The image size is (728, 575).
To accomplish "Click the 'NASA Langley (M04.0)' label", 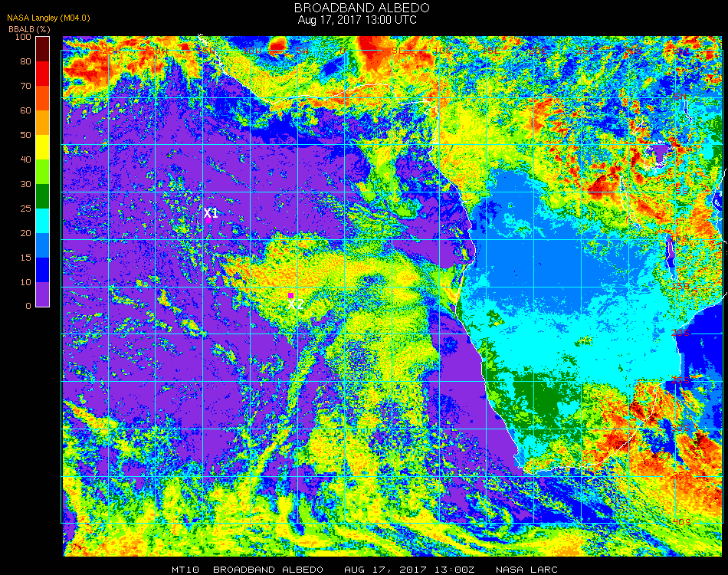I will click(x=48, y=18).
